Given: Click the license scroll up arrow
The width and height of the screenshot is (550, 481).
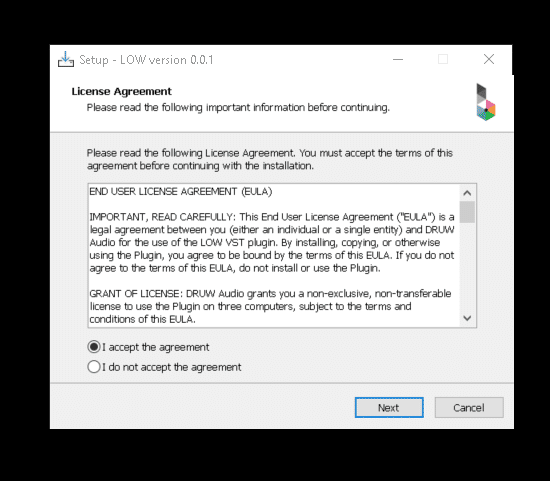Looking at the screenshot, I should pyautogui.click(x=467, y=193).
